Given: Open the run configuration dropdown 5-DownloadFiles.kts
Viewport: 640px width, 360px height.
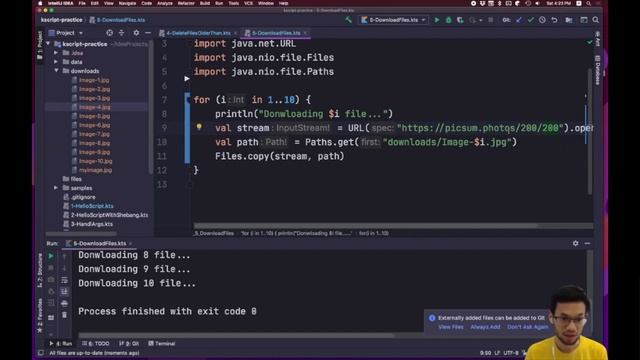Looking at the screenshot, I should point(393,20).
